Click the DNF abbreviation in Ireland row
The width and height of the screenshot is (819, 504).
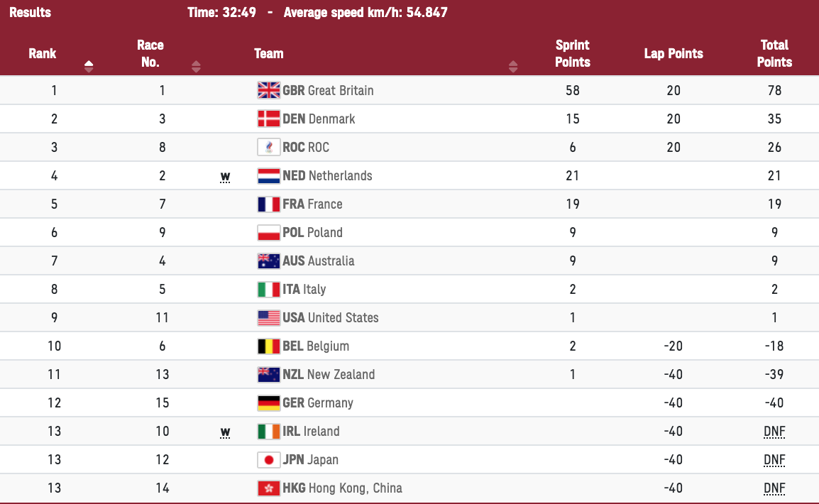[774, 432]
